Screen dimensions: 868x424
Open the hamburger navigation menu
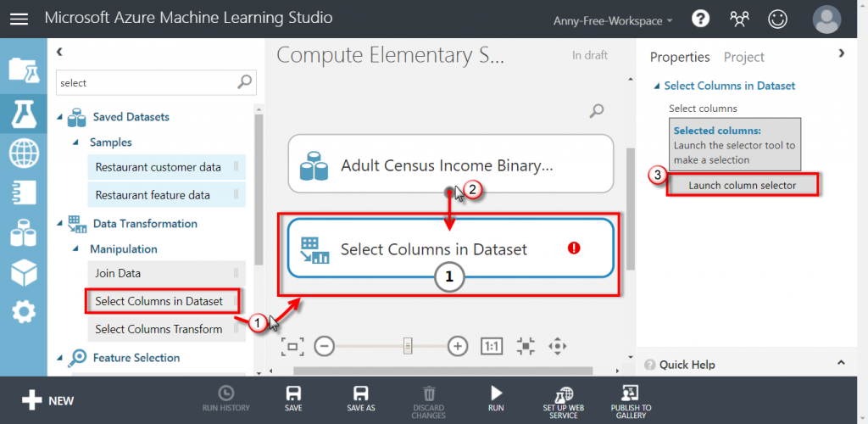19,19
